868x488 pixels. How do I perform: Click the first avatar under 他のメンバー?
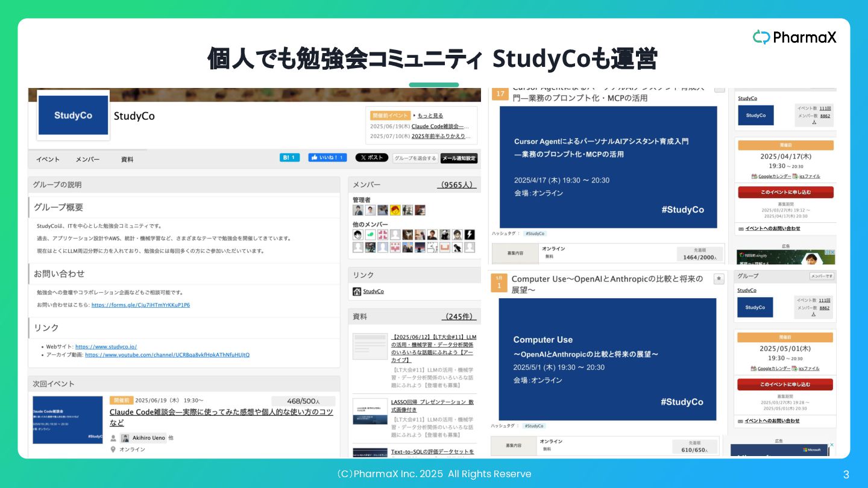(x=358, y=234)
